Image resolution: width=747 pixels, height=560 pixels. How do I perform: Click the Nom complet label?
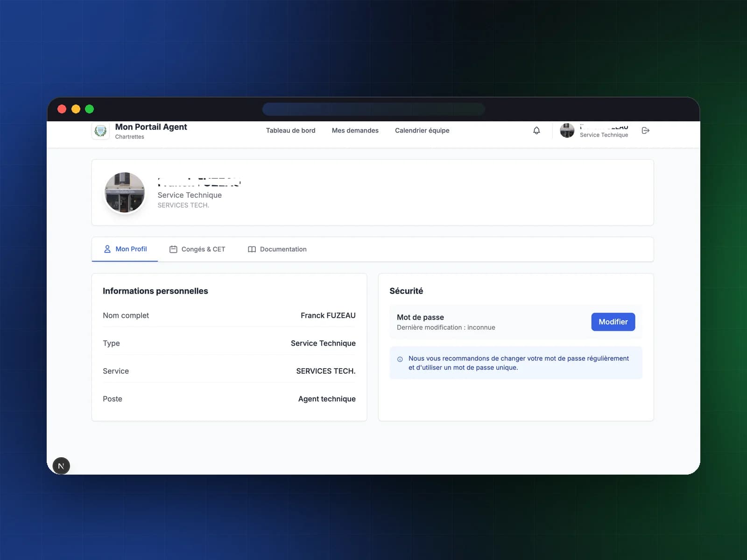[x=126, y=315]
